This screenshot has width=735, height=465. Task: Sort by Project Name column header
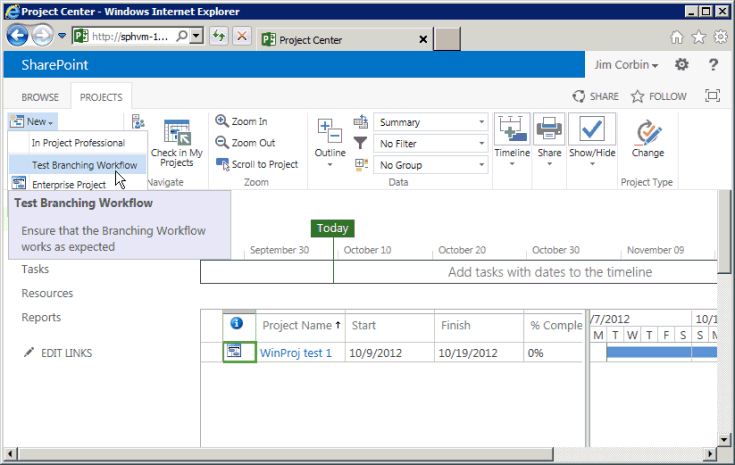300,325
